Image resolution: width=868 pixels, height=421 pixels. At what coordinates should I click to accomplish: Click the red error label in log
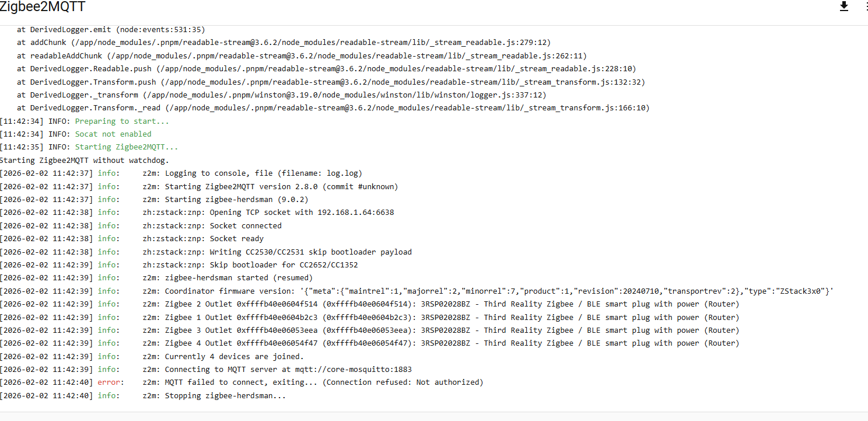110,382
